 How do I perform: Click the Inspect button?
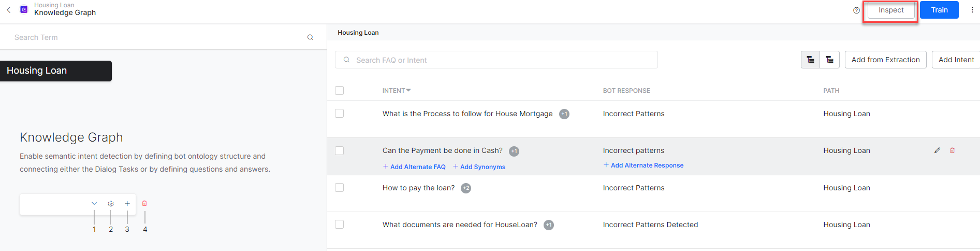[x=890, y=10]
